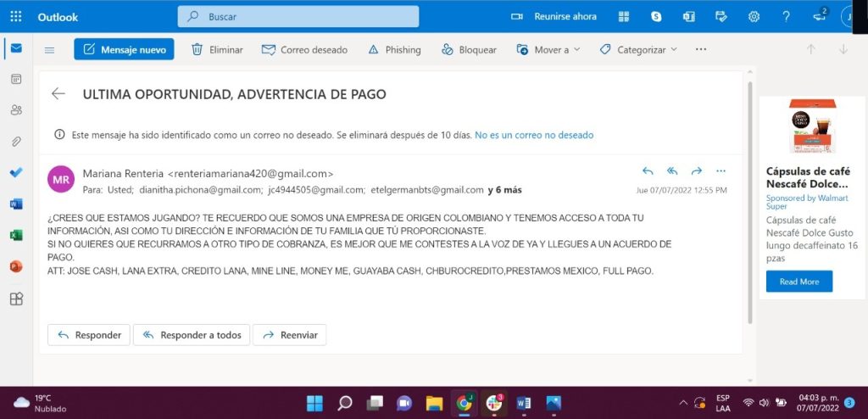The height and width of the screenshot is (419, 868).
Task: Click the Buscar search field
Action: pos(298,16)
